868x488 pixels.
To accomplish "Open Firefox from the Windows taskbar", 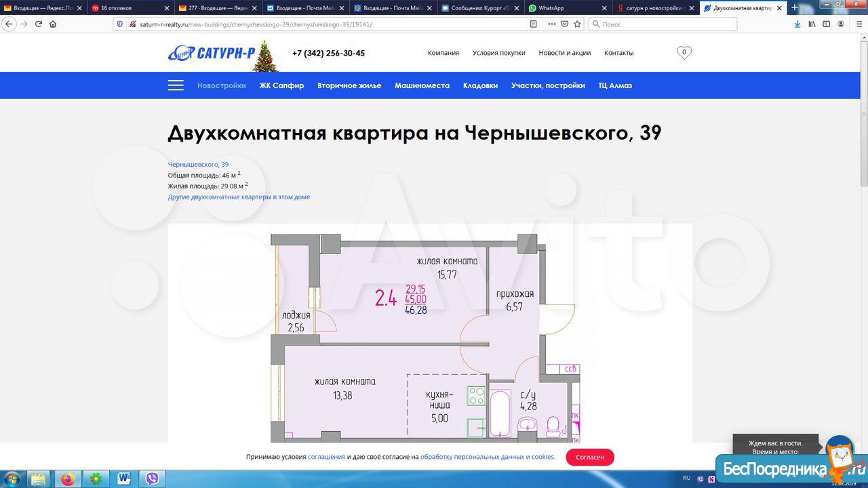I will tap(68, 479).
